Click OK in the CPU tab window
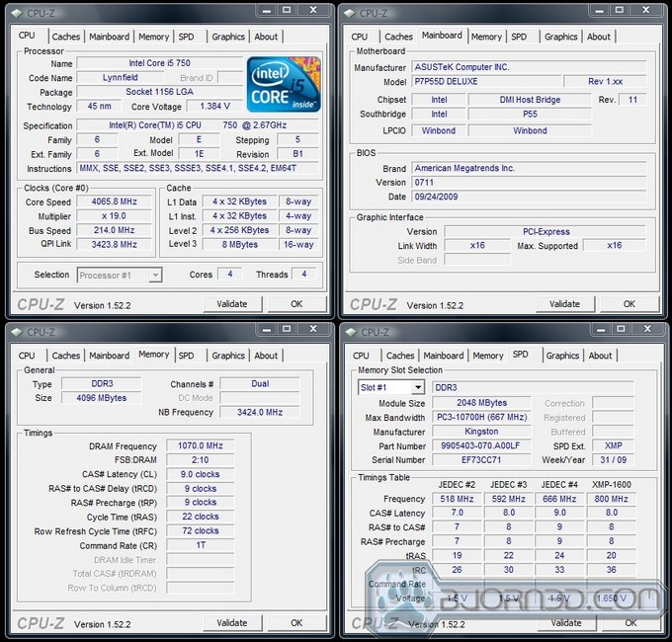The height and width of the screenshot is (642, 672). tap(296, 304)
